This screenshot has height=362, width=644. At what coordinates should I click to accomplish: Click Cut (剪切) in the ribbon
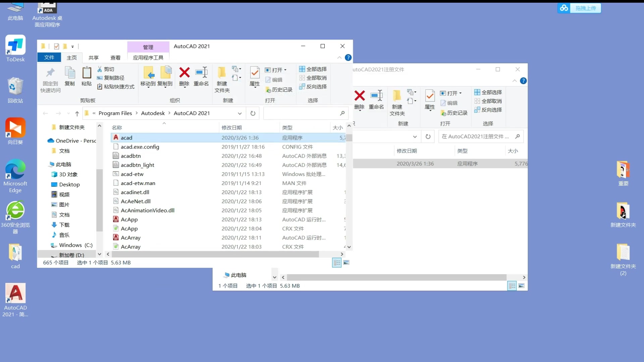pos(106,69)
